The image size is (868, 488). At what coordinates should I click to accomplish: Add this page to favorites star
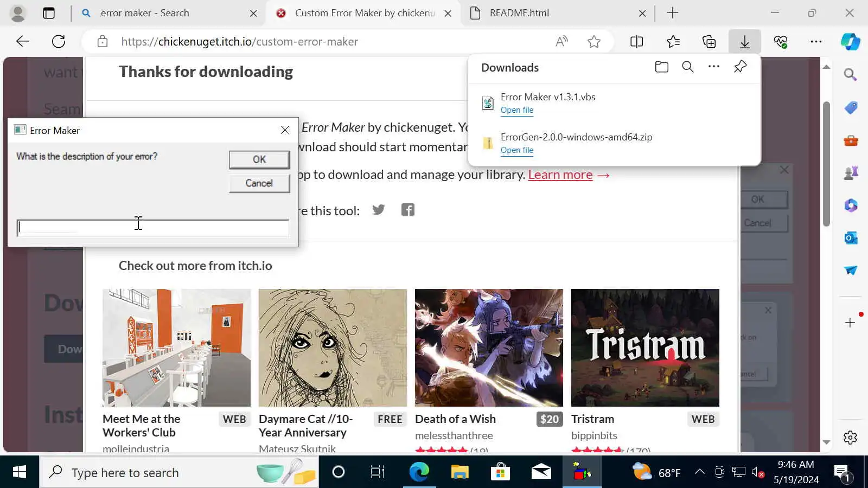594,41
